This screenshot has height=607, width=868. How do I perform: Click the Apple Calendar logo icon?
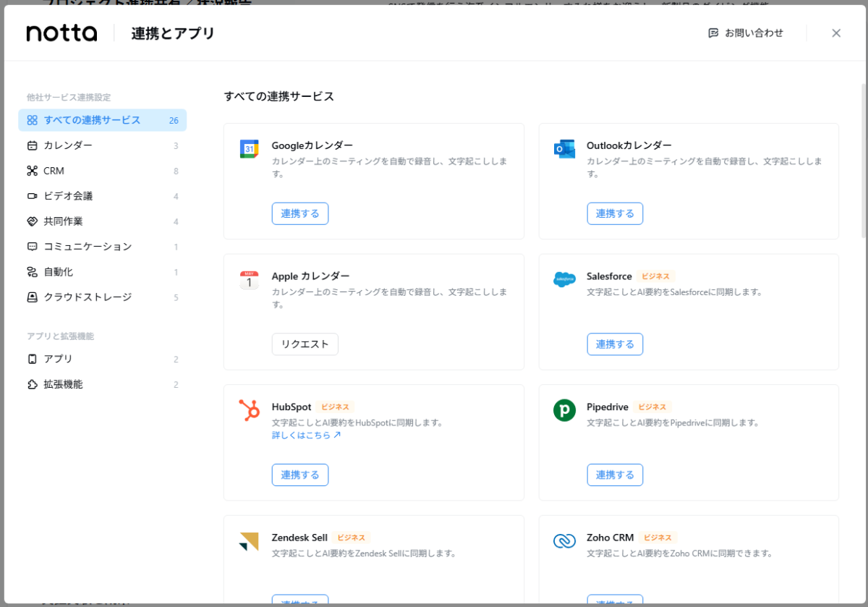click(x=249, y=280)
